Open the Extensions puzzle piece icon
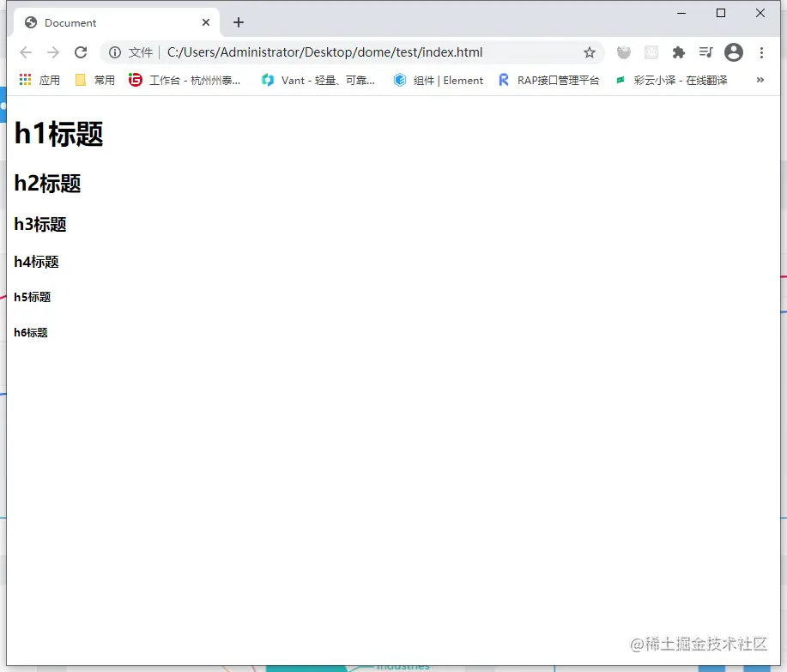The image size is (787, 672). 678,52
